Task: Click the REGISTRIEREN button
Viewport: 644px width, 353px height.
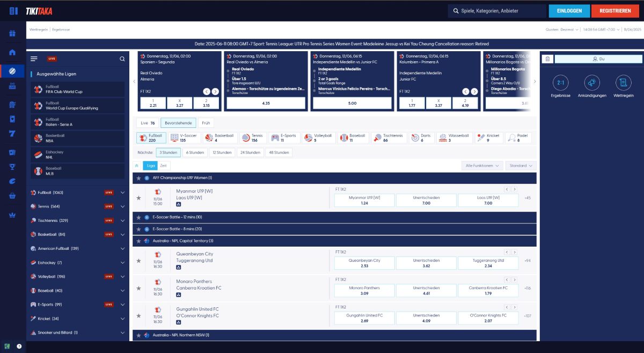Action: click(615, 11)
